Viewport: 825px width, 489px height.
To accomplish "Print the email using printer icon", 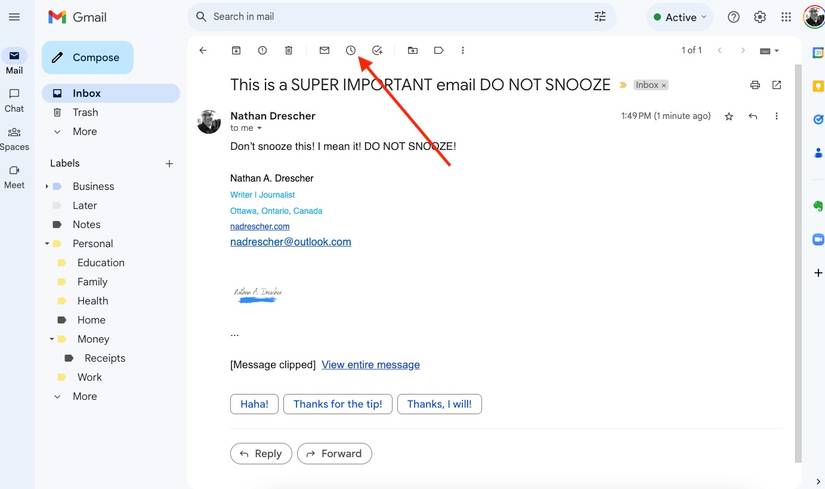I will (x=755, y=85).
